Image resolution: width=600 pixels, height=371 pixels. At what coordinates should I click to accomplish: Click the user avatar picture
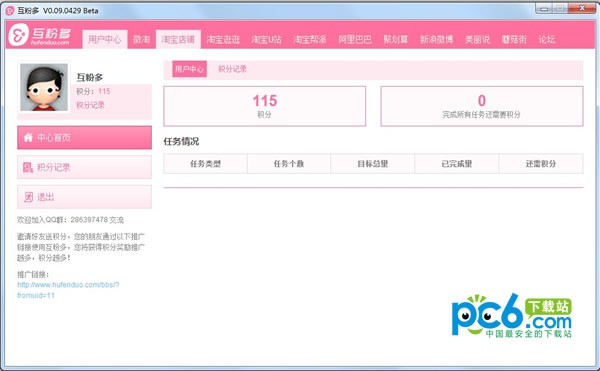[x=44, y=87]
